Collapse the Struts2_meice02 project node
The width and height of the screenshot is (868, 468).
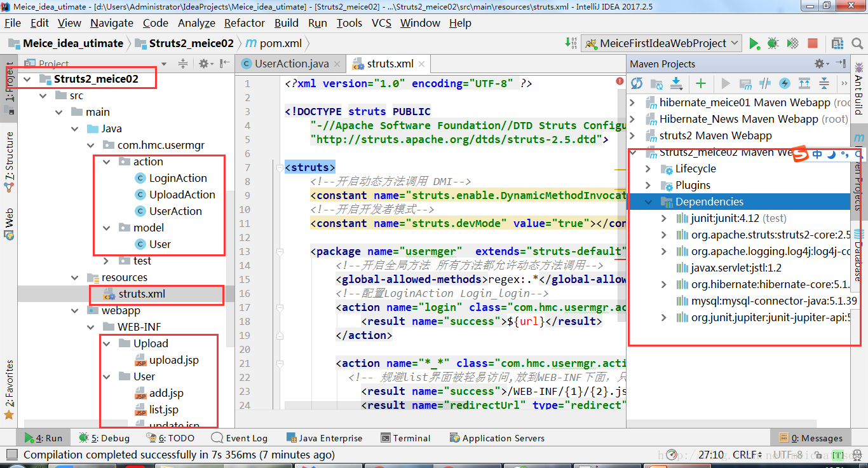tap(27, 79)
